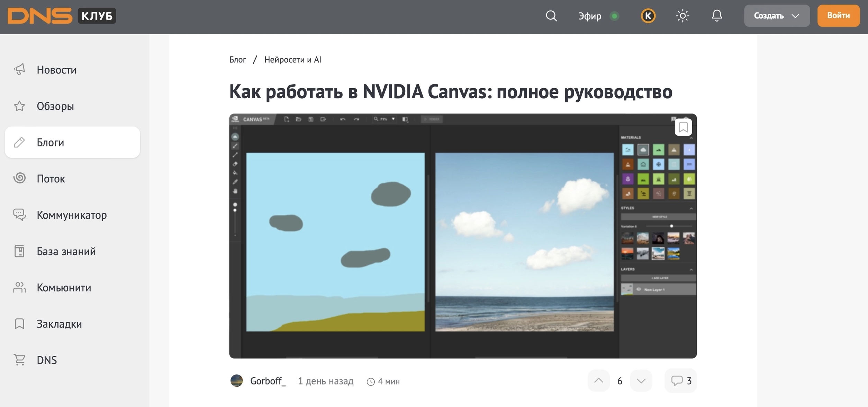Click the DNS shopping cart icon
Screen dimensions: 868x407
pyautogui.click(x=20, y=360)
